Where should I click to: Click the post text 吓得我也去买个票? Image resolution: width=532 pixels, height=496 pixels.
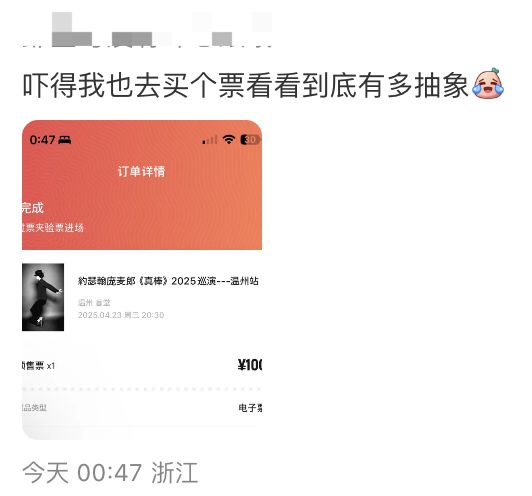[134, 85]
